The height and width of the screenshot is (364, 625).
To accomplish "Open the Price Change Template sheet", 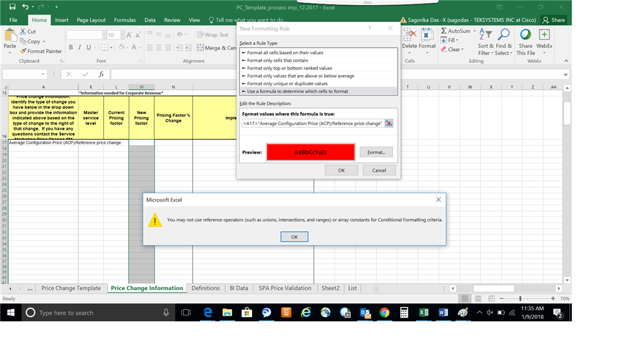I will (x=71, y=288).
